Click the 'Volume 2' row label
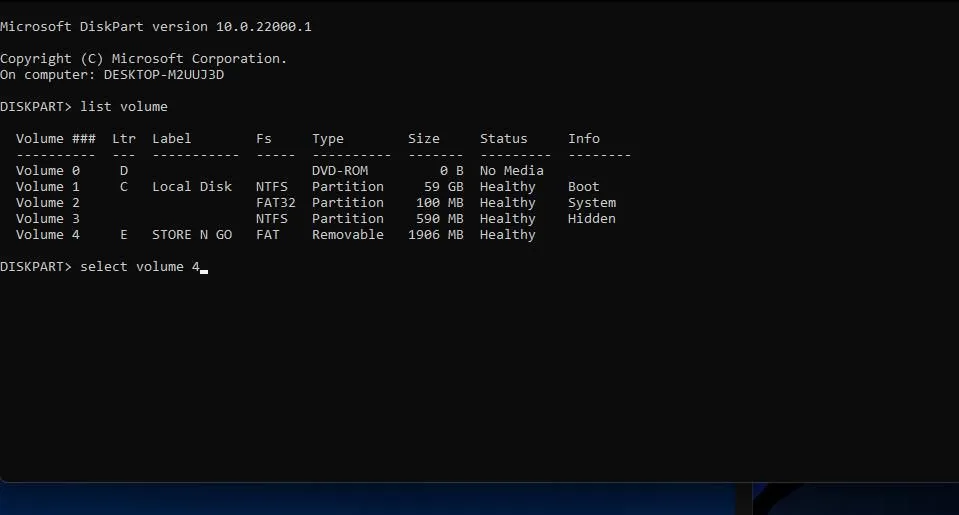The width and height of the screenshot is (959, 515). (x=48, y=202)
